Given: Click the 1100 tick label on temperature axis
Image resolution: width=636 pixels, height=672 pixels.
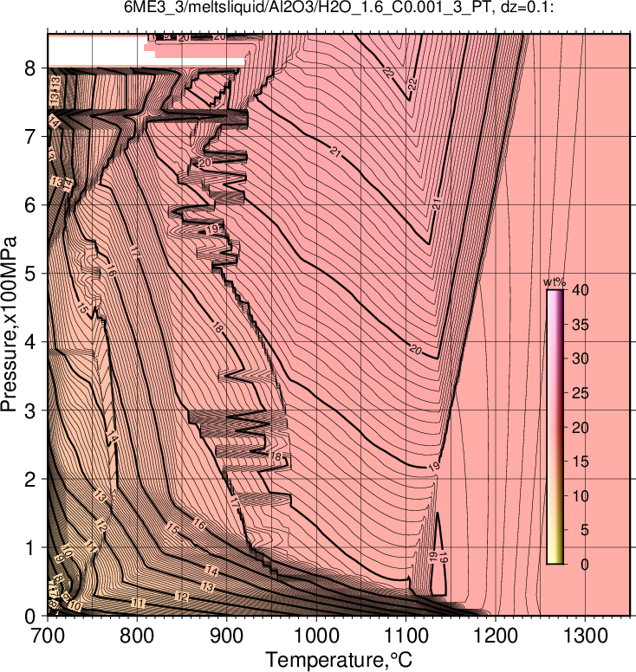Looking at the screenshot, I should pyautogui.click(x=406, y=636).
